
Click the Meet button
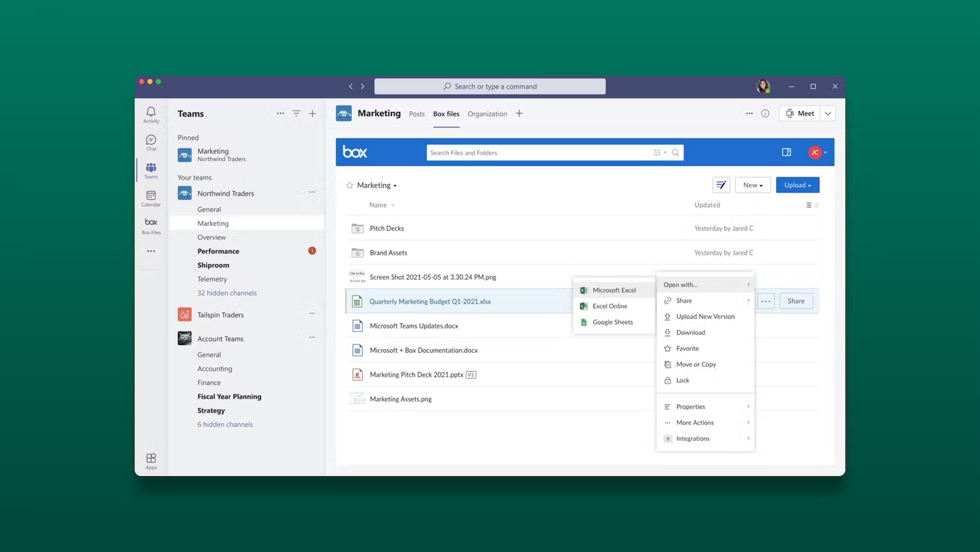pos(800,113)
